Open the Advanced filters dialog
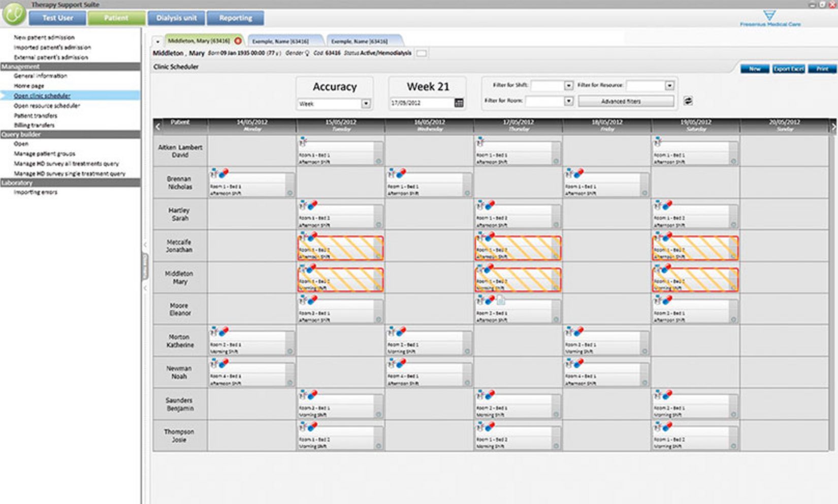The width and height of the screenshot is (838, 504). coord(625,101)
